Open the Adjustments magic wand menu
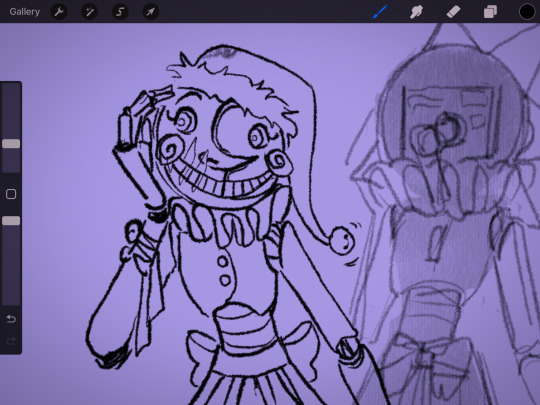This screenshot has width=540, height=405. click(x=90, y=12)
